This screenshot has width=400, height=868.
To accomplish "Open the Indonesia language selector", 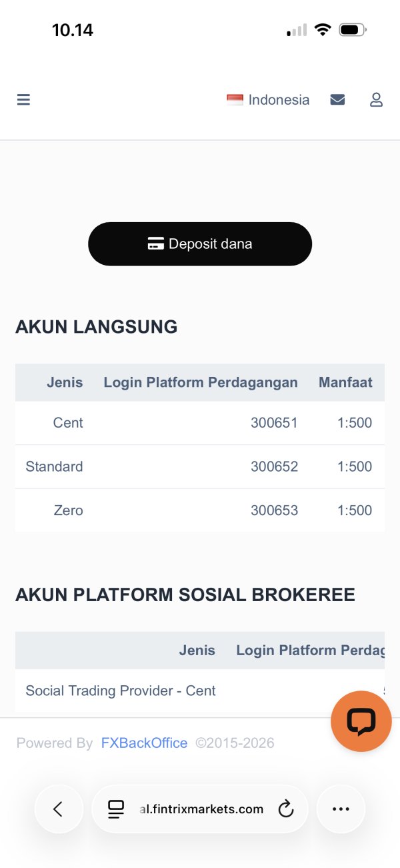I will tap(268, 100).
